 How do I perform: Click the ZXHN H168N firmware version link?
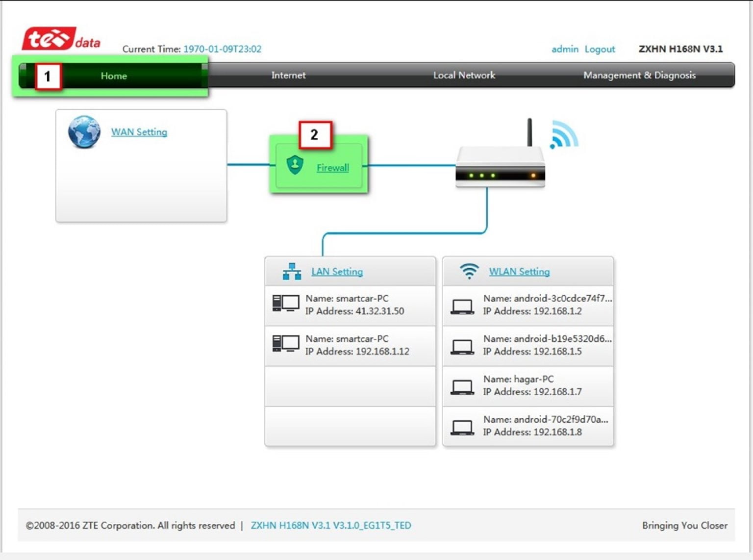point(331,525)
